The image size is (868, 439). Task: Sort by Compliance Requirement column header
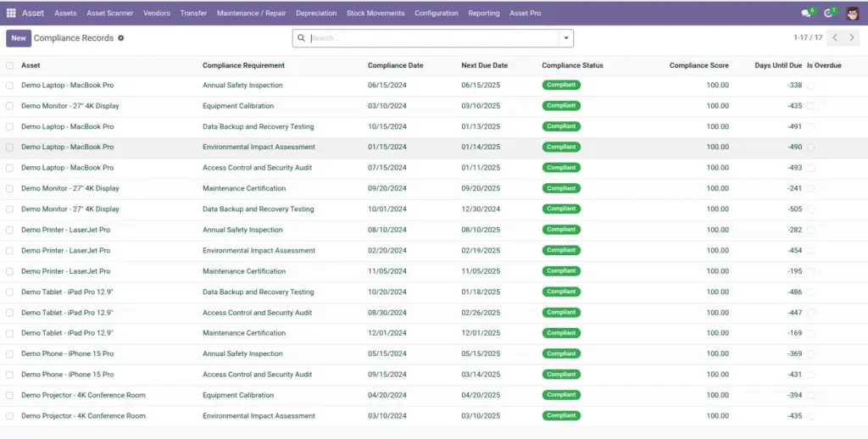[243, 65]
